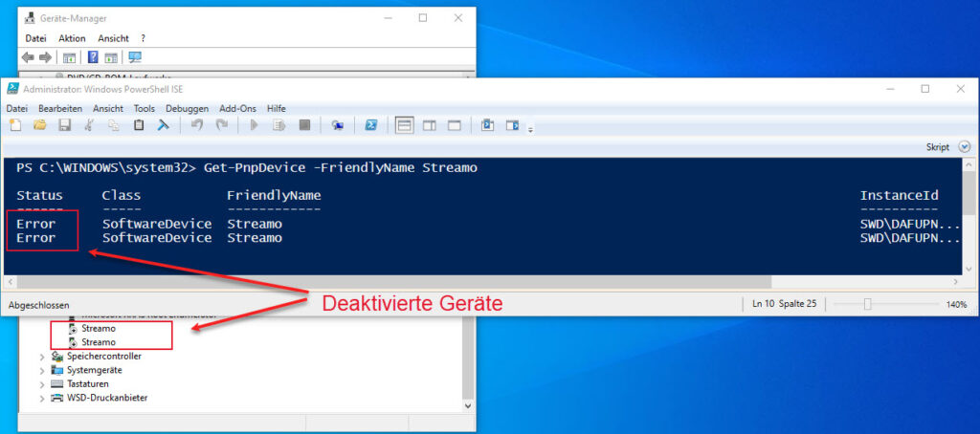
Task: Open the Ansicht menu in PowerShell ISE
Action: 108,109
